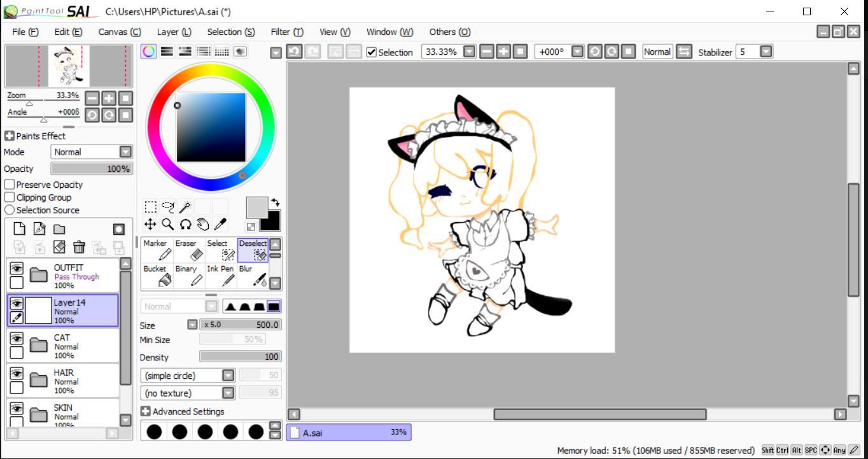Pick the Eyedropper color picker tool
Screen dimensions: 868x459
click(220, 224)
